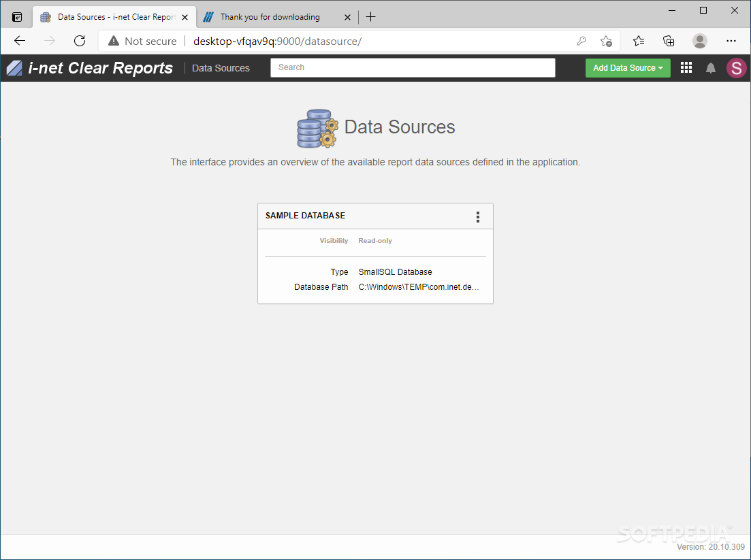This screenshot has width=751, height=560.
Task: Open Sample Database three-dot options menu
Action: pyautogui.click(x=477, y=217)
